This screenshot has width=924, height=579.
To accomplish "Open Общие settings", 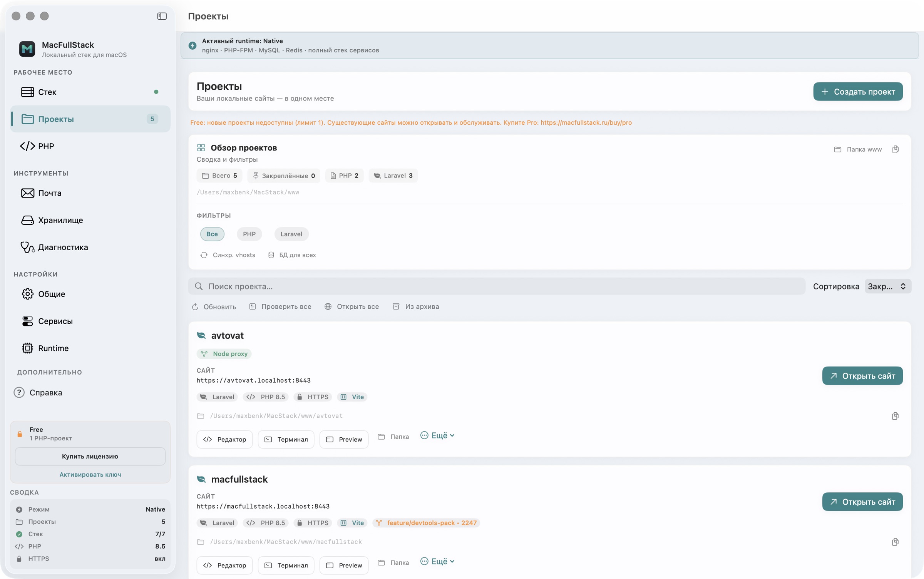I will click(x=90, y=294).
